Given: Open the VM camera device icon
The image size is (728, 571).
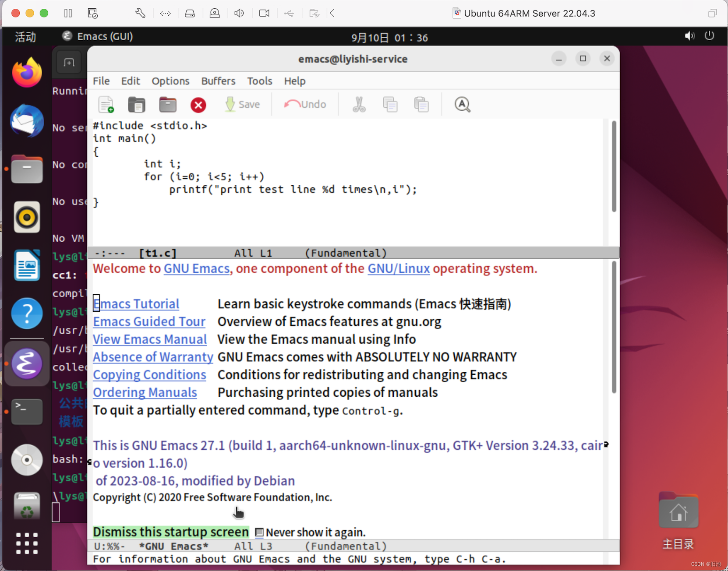Looking at the screenshot, I should [264, 13].
